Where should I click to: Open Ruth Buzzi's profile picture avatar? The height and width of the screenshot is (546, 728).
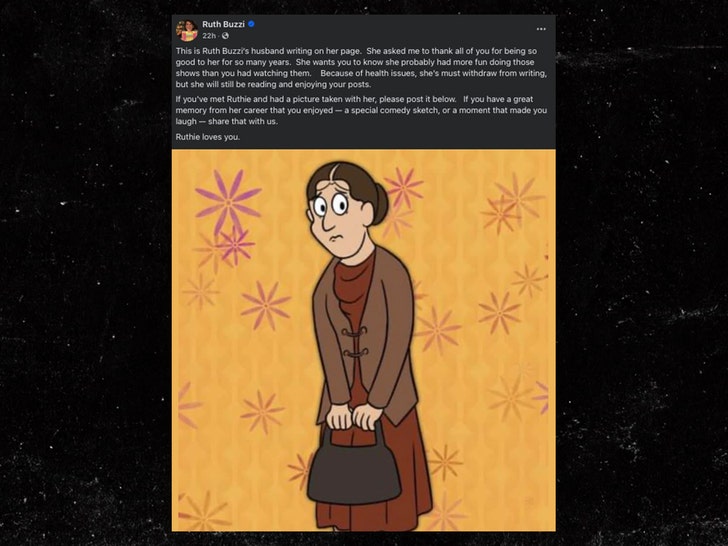tap(187, 30)
